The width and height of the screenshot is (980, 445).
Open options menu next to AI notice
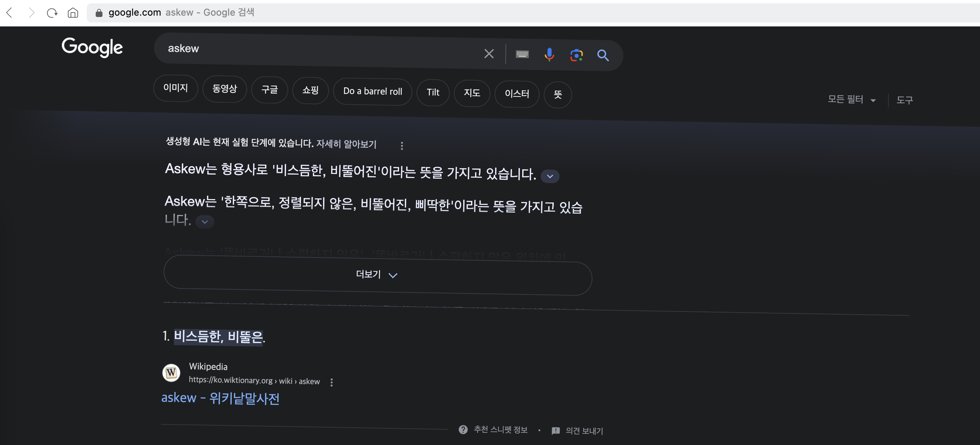pos(402,145)
